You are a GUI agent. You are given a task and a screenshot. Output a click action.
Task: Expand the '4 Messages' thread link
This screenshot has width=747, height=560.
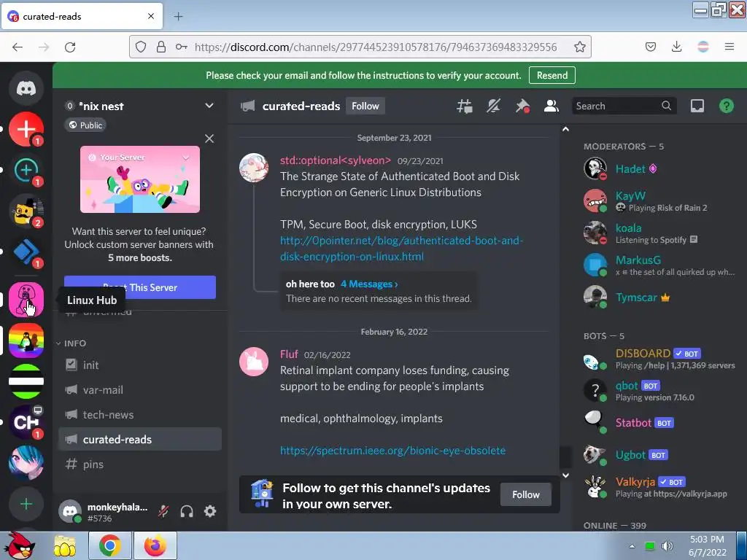(x=369, y=284)
